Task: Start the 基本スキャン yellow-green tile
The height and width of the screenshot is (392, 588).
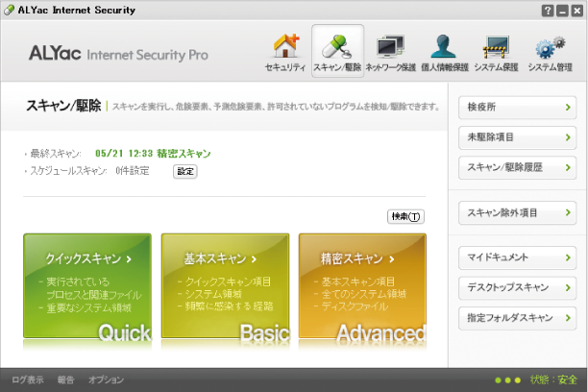Action: coord(226,286)
